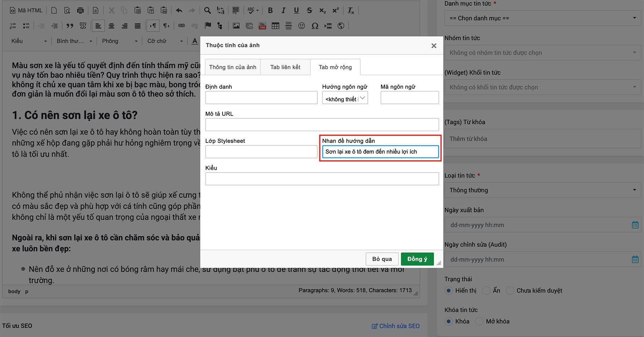Open the special character omega tool
Screen dimensions: 644x337
tap(315, 26)
